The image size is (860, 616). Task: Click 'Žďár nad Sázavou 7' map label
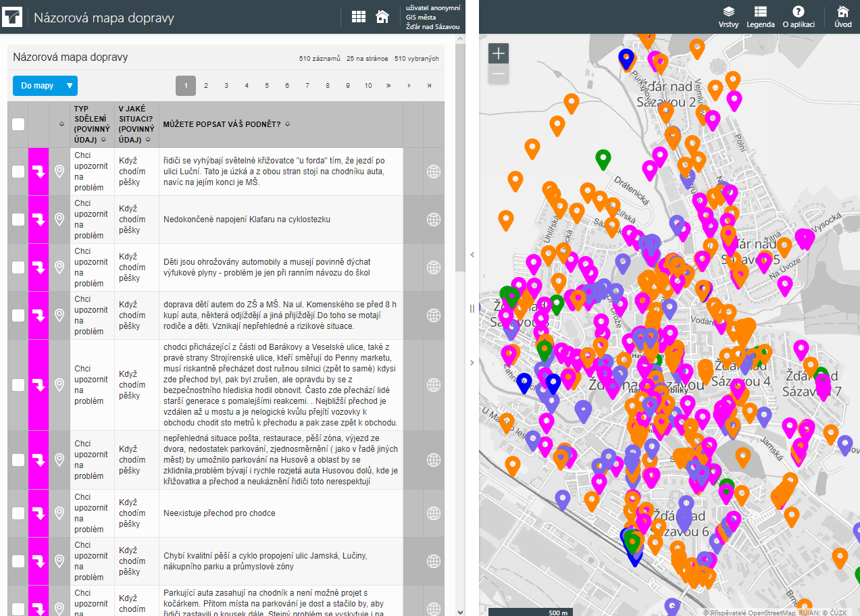pyautogui.click(x=811, y=383)
